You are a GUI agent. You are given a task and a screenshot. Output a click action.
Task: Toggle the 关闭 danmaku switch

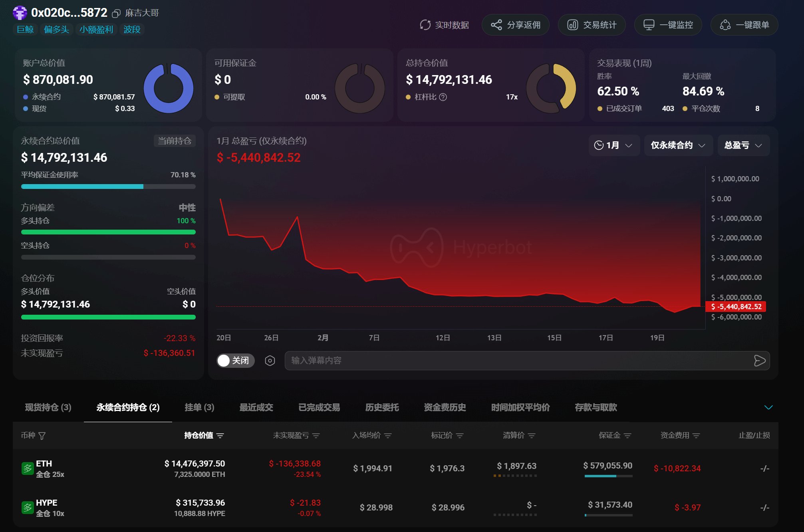click(235, 361)
